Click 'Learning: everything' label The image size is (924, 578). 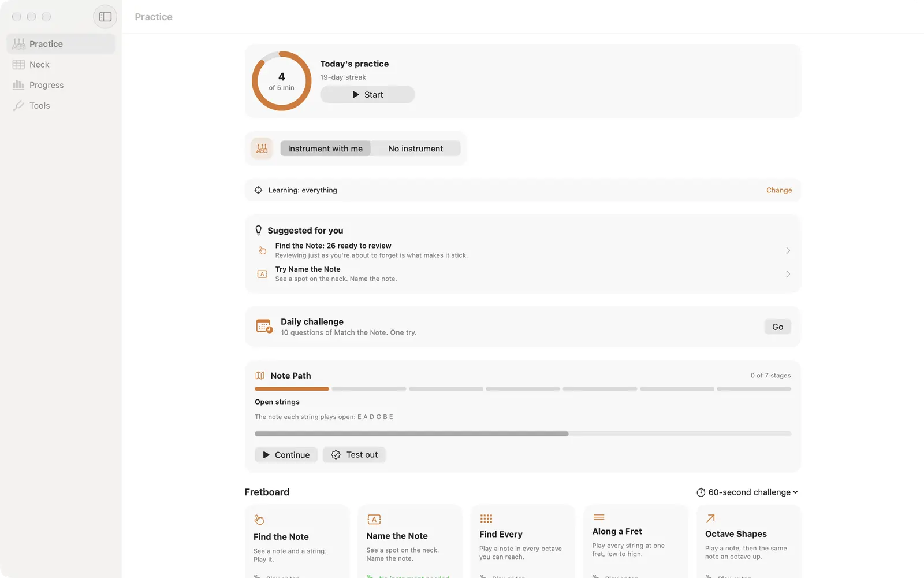[x=303, y=190]
